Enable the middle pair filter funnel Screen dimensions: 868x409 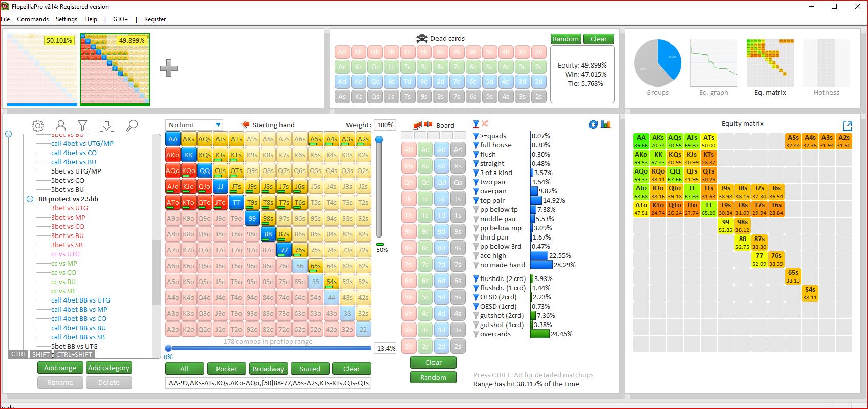tap(476, 219)
